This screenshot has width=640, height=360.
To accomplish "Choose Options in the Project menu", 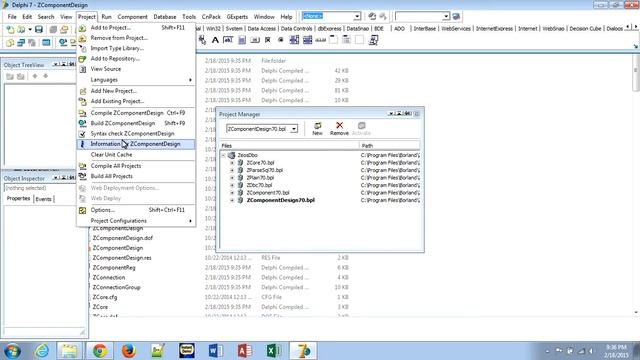I will tap(136, 210).
